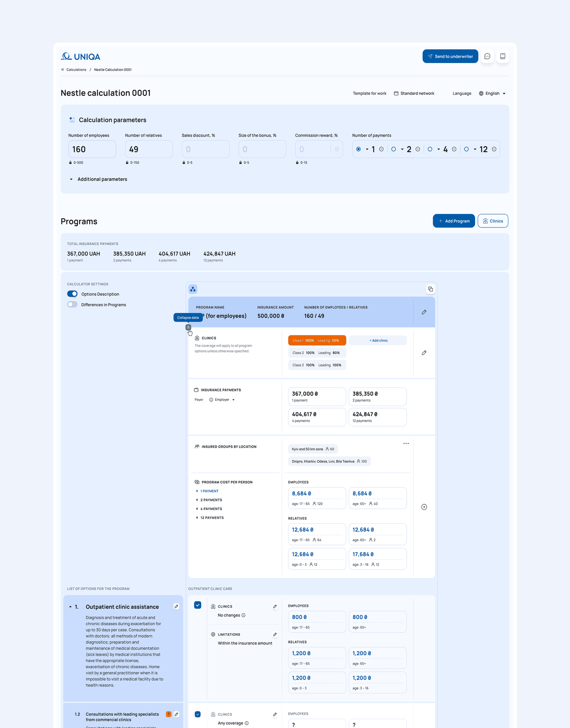Image resolution: width=570 pixels, height=728 pixels.
Task: Click info icon next to No changes
Action: pyautogui.click(x=243, y=615)
